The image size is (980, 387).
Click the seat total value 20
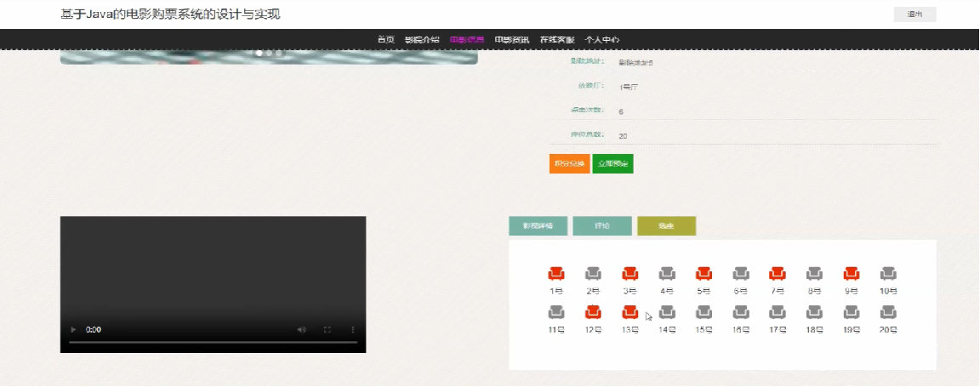click(623, 136)
